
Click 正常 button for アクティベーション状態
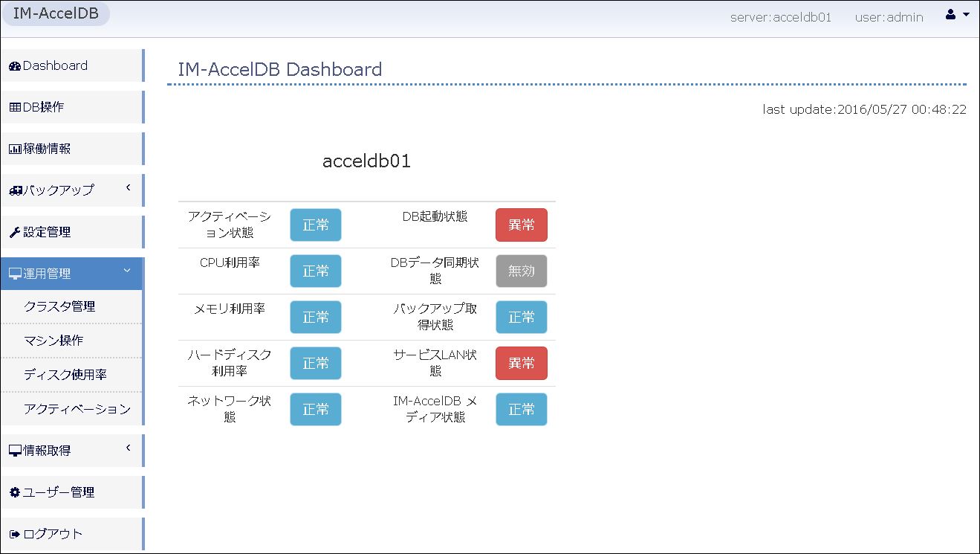coord(316,225)
